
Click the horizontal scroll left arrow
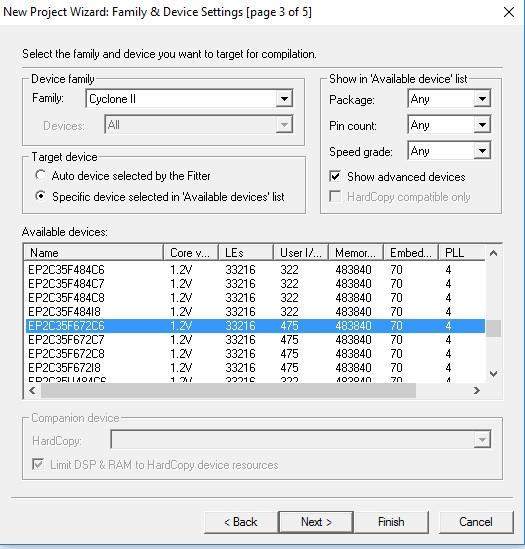click(x=33, y=390)
